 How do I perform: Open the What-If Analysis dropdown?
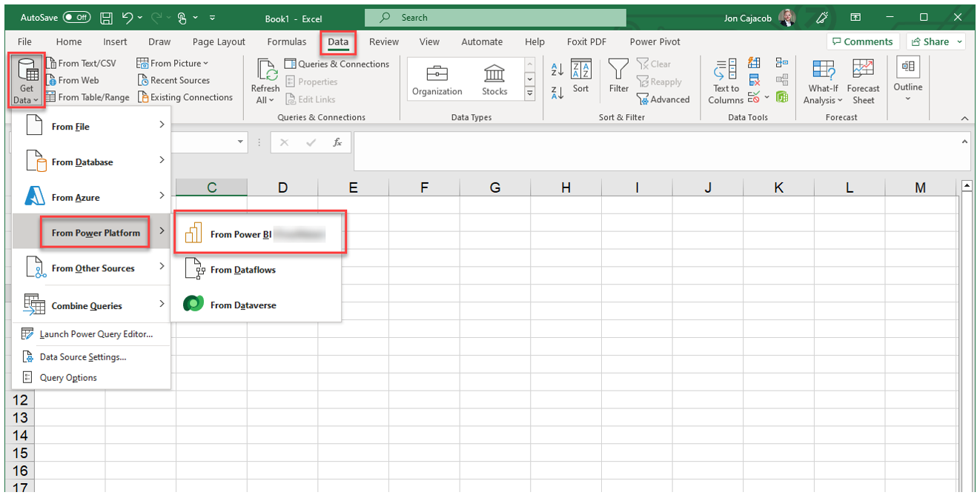tap(823, 82)
